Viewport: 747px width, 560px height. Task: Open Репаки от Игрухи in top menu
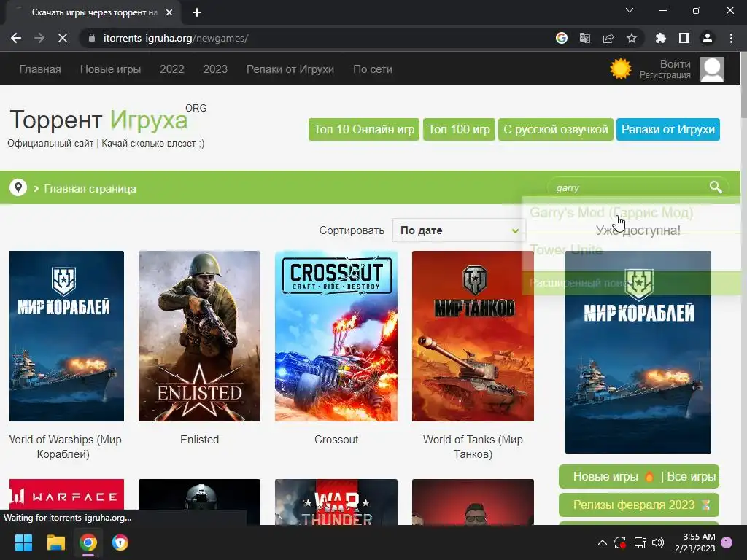tap(290, 69)
